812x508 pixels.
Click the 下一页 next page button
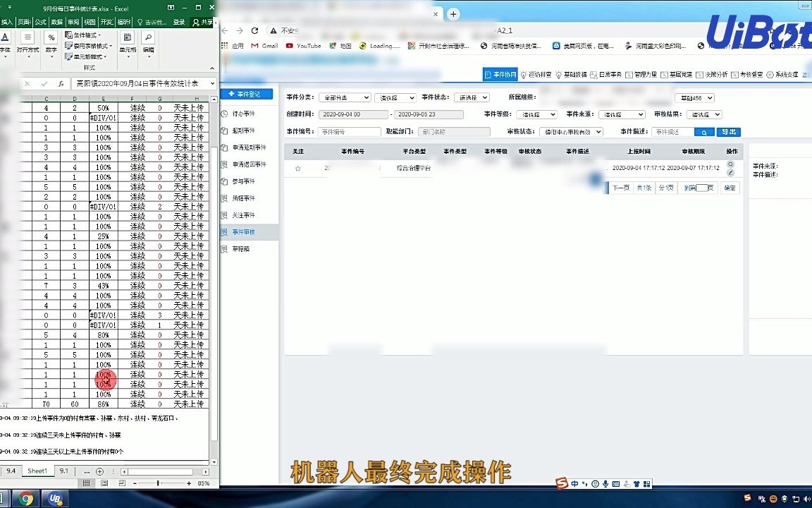(x=622, y=188)
